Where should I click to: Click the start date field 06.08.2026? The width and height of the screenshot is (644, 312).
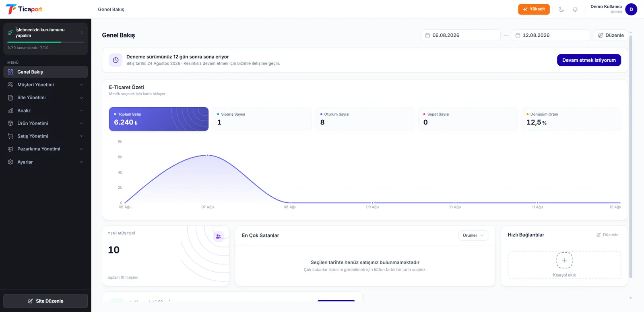click(460, 35)
